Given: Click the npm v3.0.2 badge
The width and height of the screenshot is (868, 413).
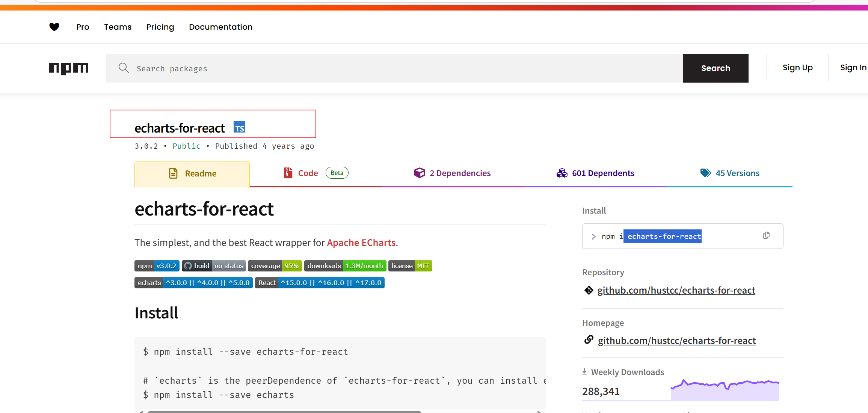Looking at the screenshot, I should coord(157,266).
